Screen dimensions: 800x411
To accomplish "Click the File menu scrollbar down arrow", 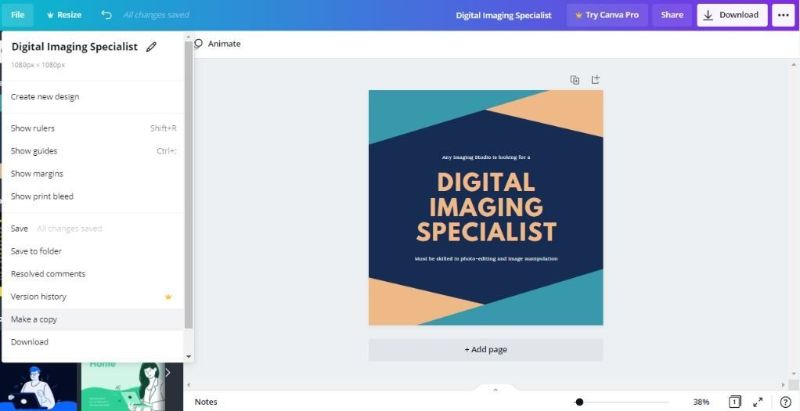I will 188,356.
